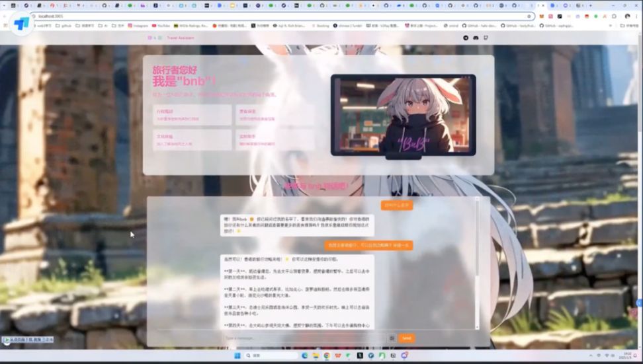
Task: Switch to Chrome on the taskbar
Action: point(326,355)
